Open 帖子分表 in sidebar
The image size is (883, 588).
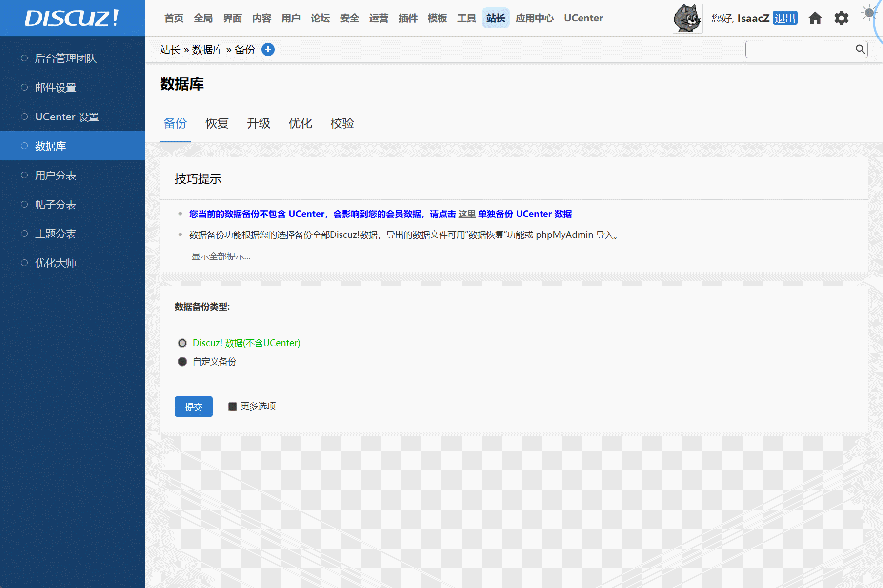pyautogui.click(x=73, y=204)
